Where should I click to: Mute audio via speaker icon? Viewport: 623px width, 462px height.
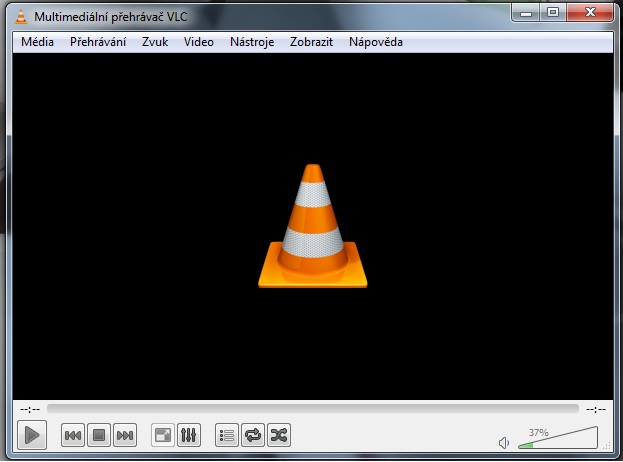point(504,443)
